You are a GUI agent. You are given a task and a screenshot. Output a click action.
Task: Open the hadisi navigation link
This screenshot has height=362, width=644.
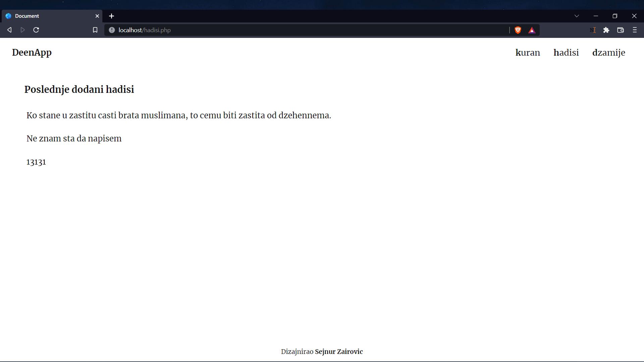pos(566,53)
